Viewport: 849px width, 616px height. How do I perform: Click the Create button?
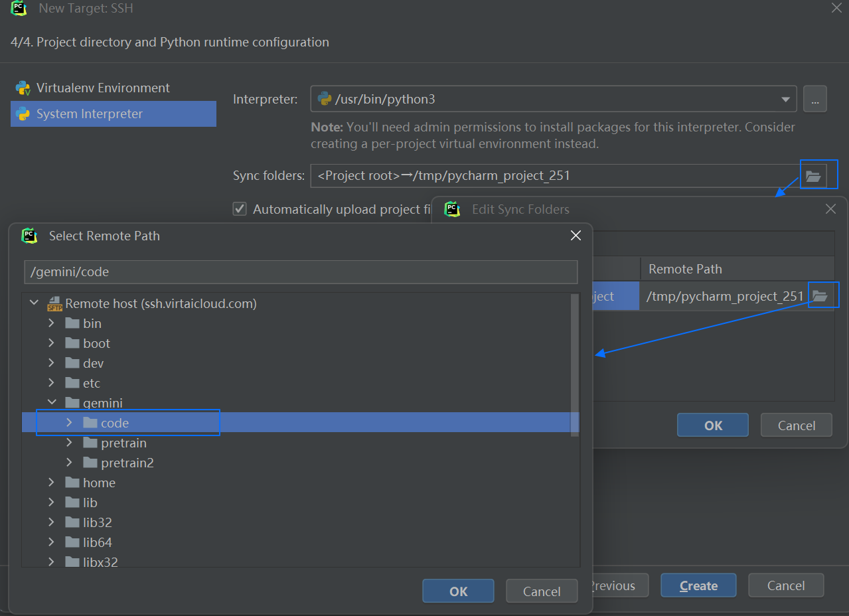point(698,585)
